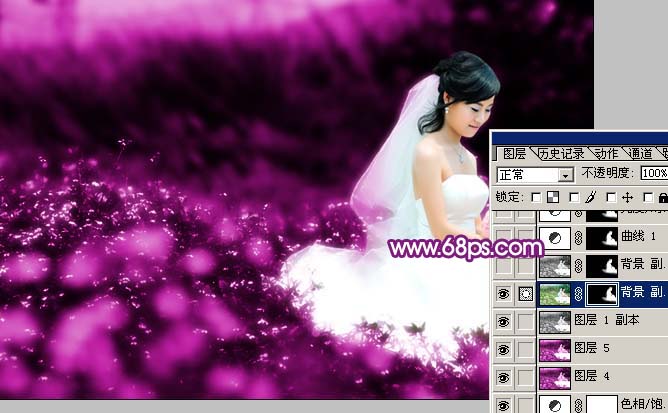Image resolution: width=668 pixels, height=413 pixels.
Task: Click the lock position move icon
Action: tap(627, 197)
